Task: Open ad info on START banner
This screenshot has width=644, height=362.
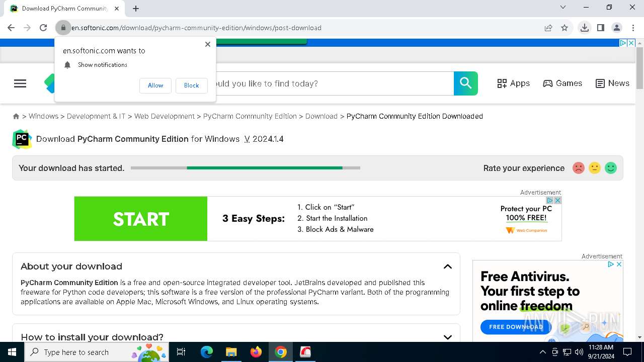Action: pos(550,200)
